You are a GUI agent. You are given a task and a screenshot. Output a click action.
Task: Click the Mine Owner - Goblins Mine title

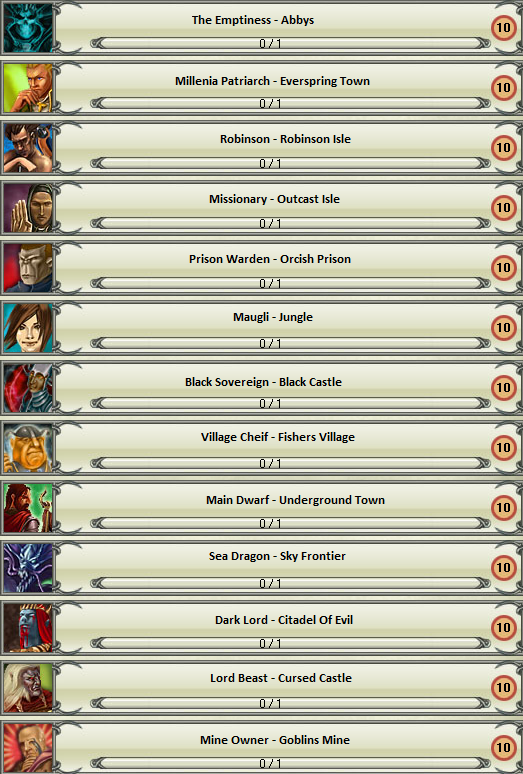pos(275,740)
